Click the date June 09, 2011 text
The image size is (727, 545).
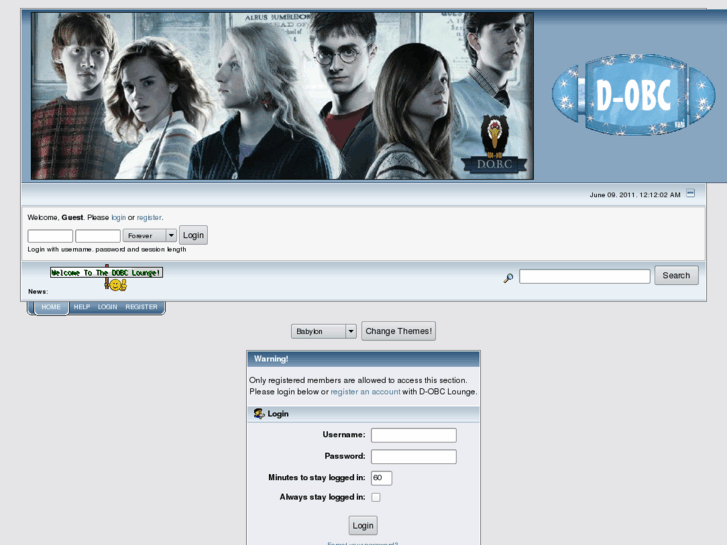(635, 195)
